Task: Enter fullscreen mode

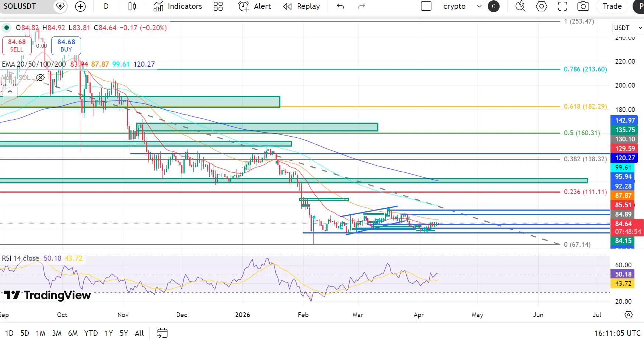Action: (x=562, y=6)
